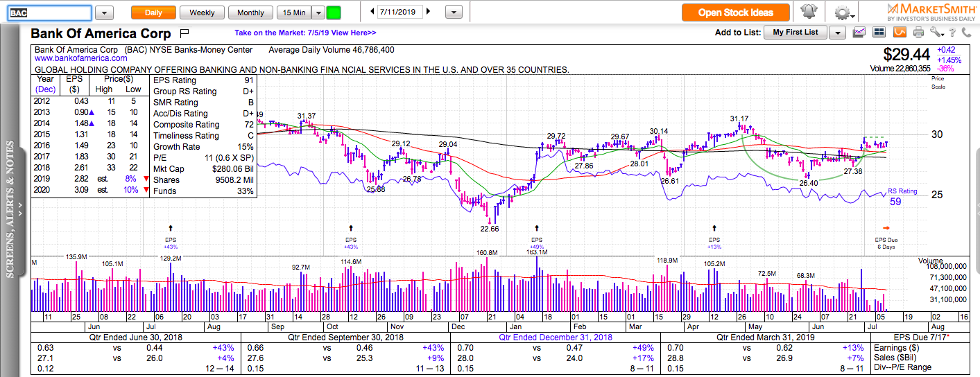Select the Daily chart period
Screen dimensions: 980x377
tap(153, 12)
